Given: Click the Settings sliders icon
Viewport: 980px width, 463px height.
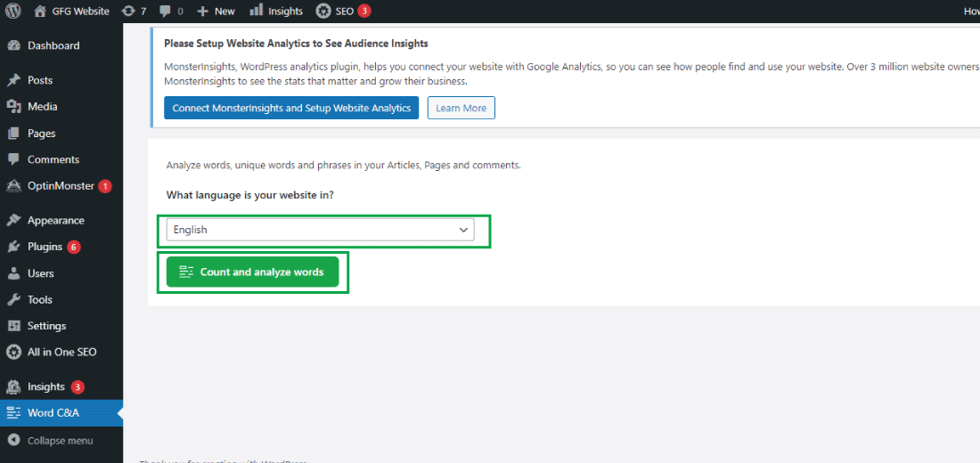Looking at the screenshot, I should [13, 326].
